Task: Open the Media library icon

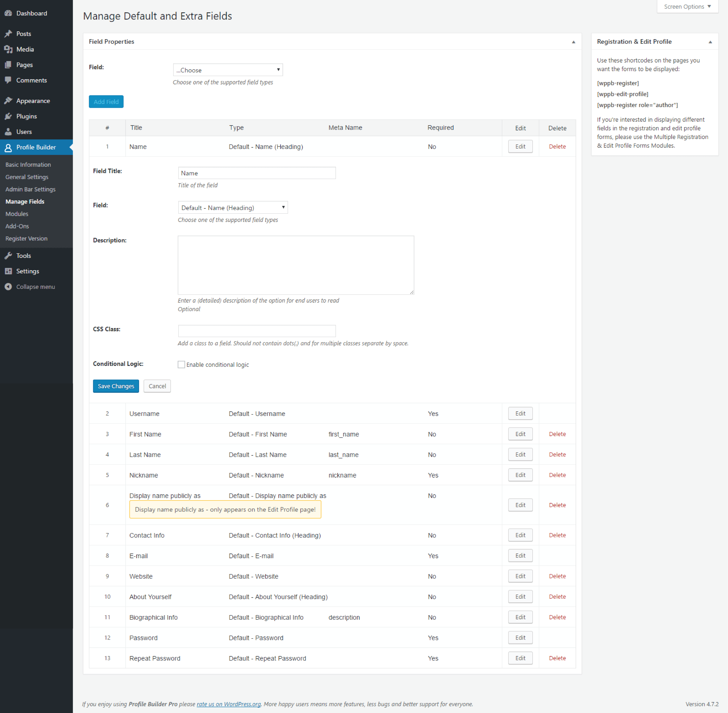Action: (9, 49)
